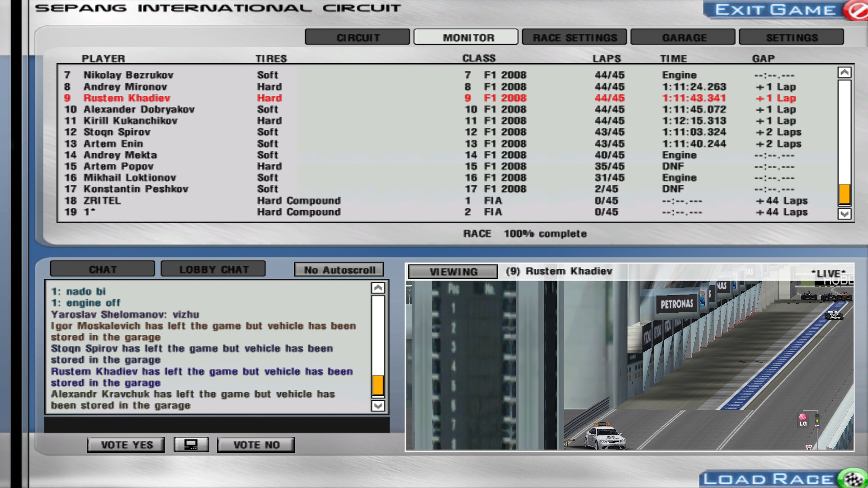Open the Race Settings tab
This screenshot has height=488, width=868.
[x=574, y=38]
